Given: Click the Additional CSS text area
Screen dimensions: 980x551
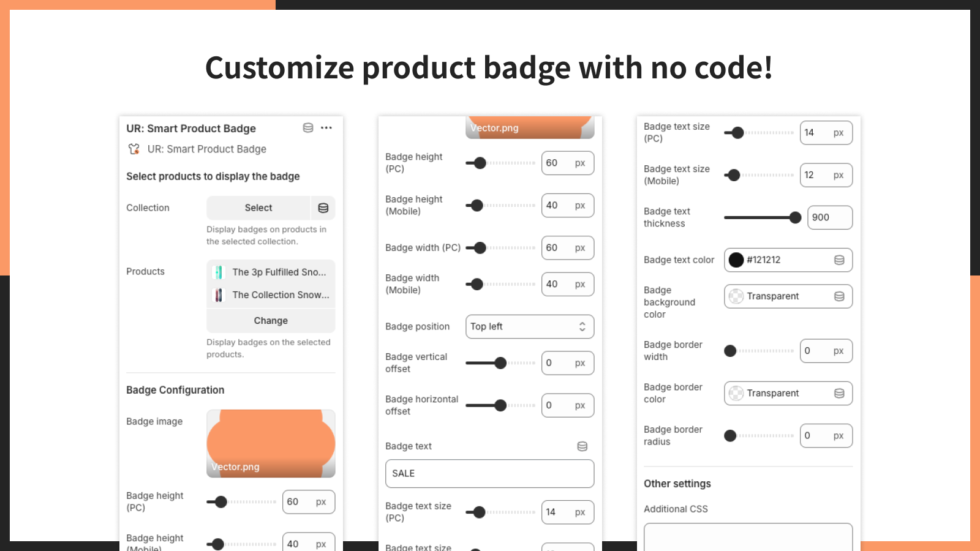Looking at the screenshot, I should coord(748,537).
